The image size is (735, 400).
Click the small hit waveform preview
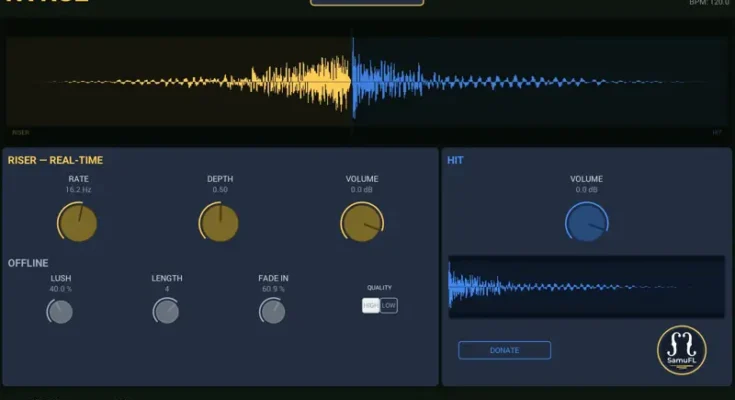(586, 287)
